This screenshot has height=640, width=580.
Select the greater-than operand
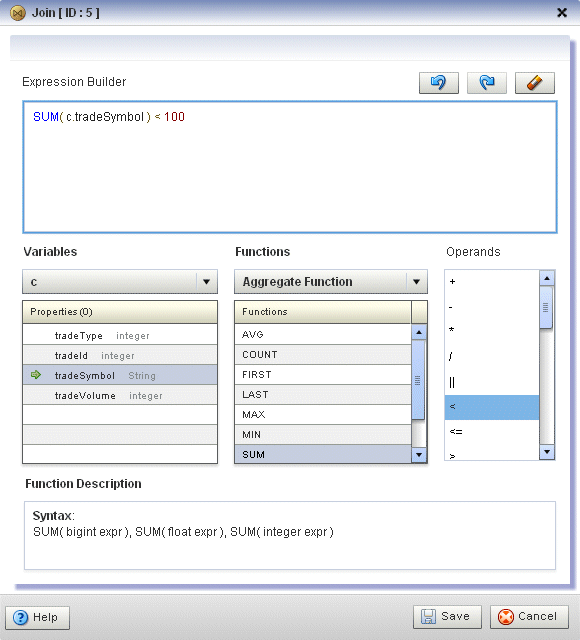(x=491, y=454)
